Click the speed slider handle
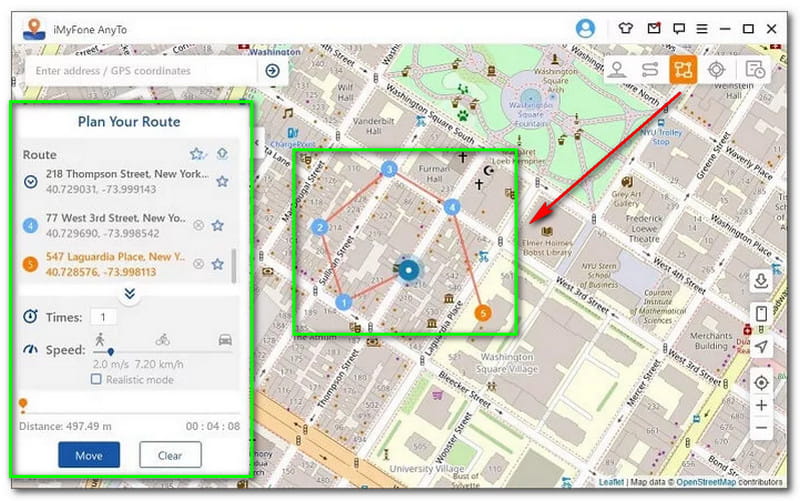 pyautogui.click(x=111, y=352)
